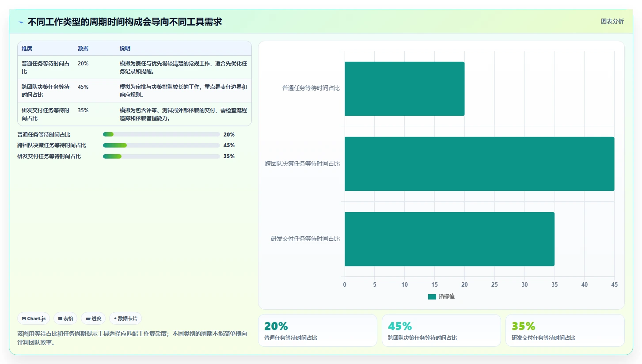Click the 维度 column header
The width and height of the screenshot is (642, 364).
coord(27,49)
